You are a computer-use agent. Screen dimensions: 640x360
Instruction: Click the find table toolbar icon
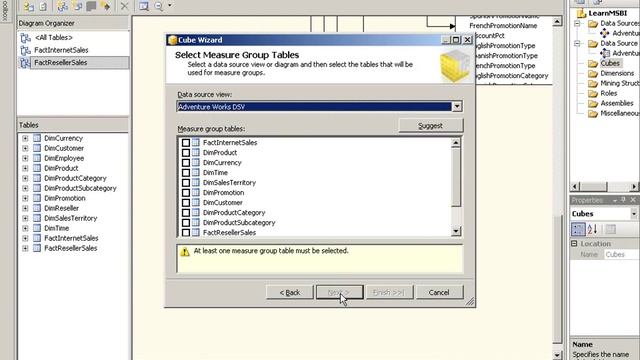tap(144, 6)
